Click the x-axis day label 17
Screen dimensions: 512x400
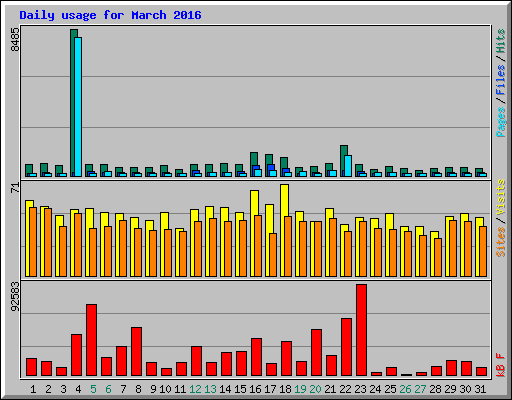pyautogui.click(x=270, y=389)
